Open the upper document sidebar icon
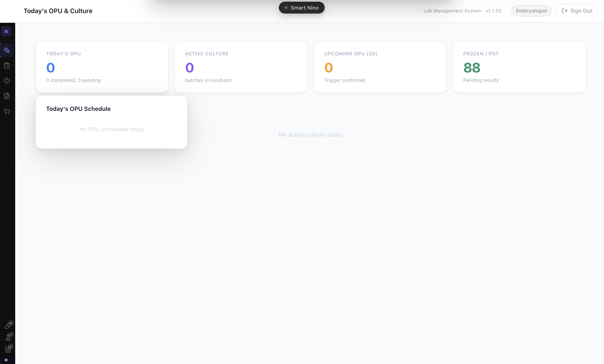The height and width of the screenshot is (364, 604). coord(7,96)
